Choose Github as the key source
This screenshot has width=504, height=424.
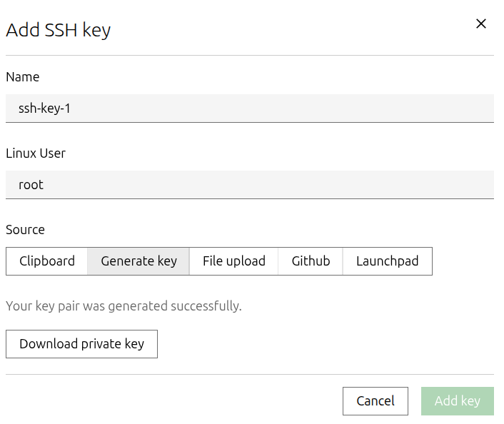[311, 261]
